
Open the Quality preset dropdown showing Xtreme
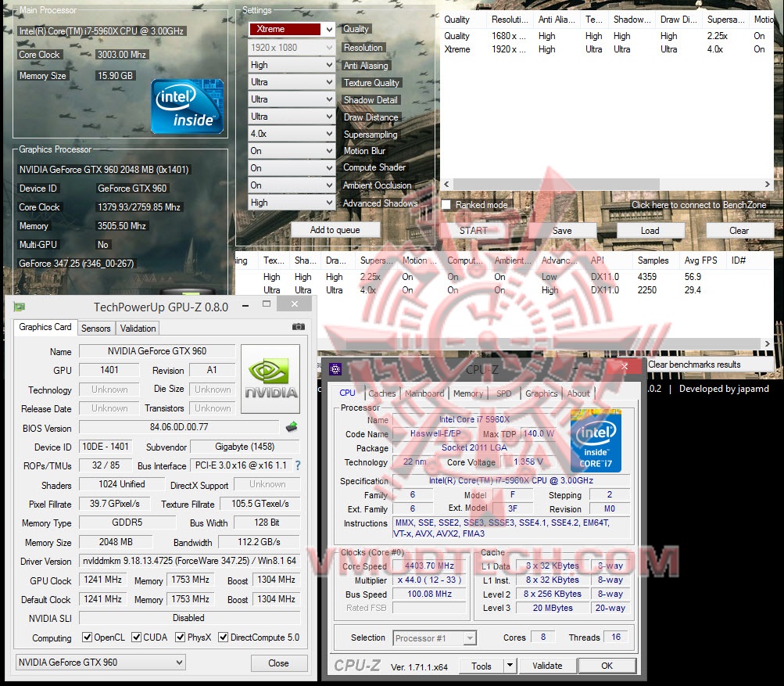[292, 29]
